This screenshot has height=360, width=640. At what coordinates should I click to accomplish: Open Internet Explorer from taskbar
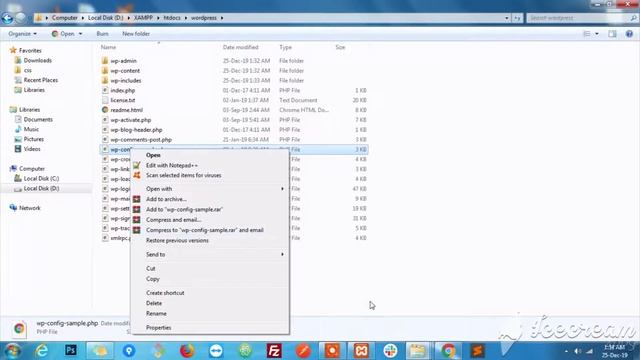(42, 351)
